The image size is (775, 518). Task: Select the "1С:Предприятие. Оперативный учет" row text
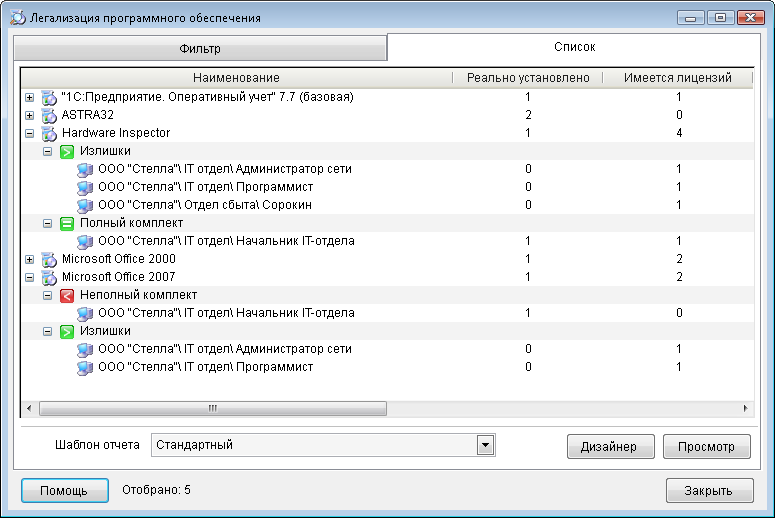pos(207,97)
